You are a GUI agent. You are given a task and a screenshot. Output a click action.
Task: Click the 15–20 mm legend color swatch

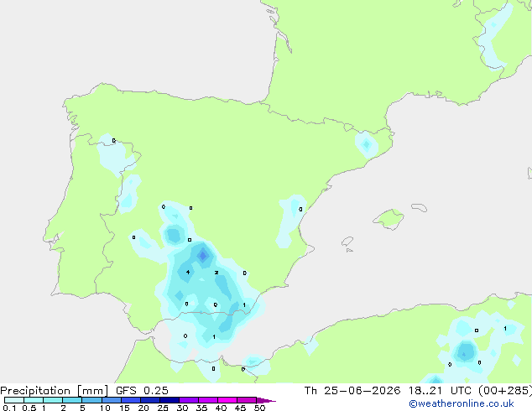click(131, 400)
